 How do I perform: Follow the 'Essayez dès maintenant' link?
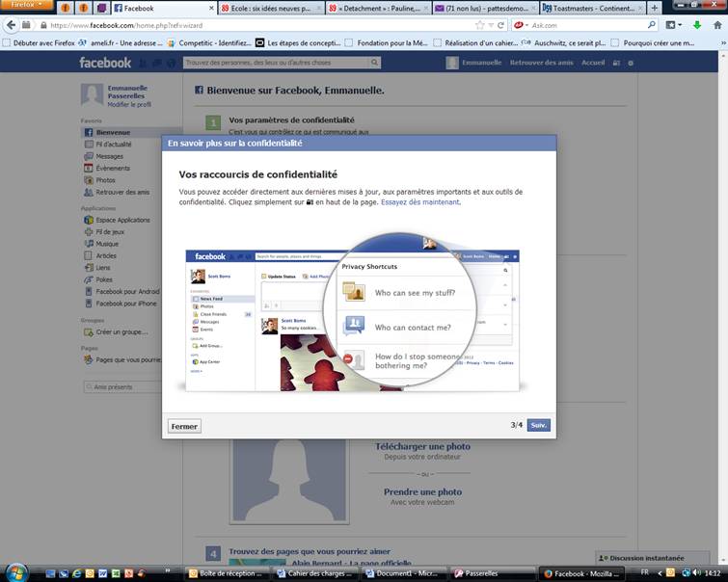[420, 202]
